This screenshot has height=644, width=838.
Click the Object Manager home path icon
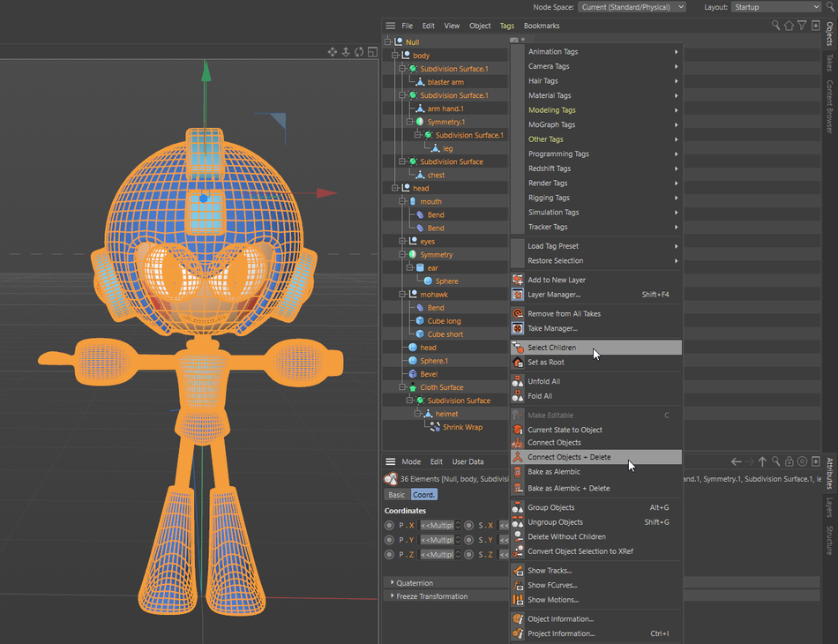(789, 25)
